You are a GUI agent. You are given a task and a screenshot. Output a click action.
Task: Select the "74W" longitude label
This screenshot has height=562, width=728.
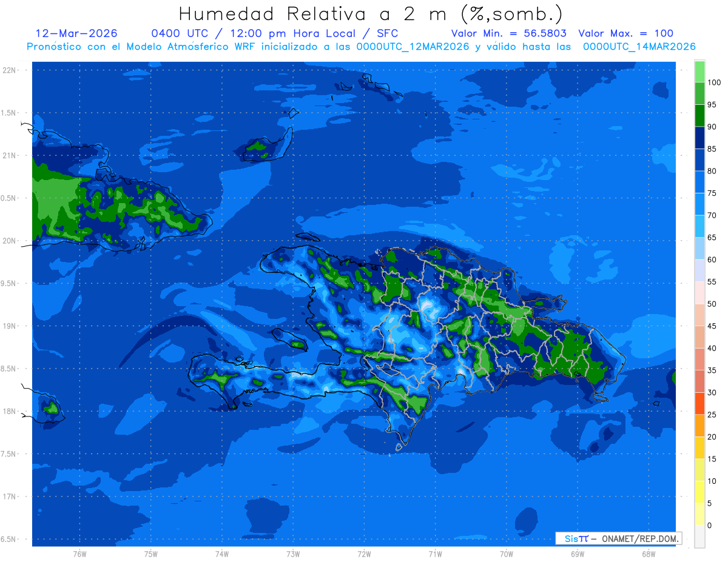(221, 554)
